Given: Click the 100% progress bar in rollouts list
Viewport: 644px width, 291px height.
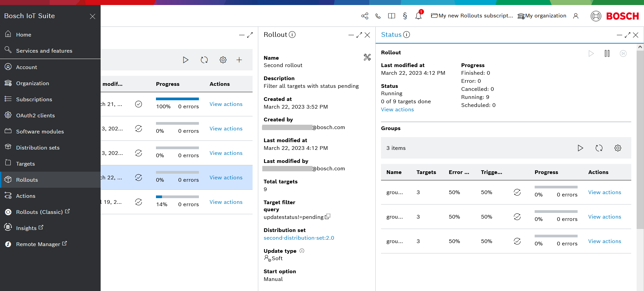Looking at the screenshot, I should 177,99.
